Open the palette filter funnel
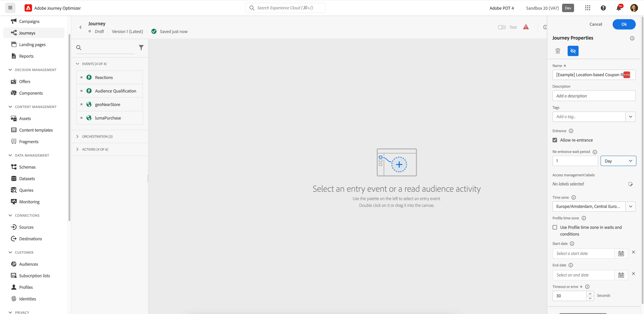Image resolution: width=644 pixels, height=314 pixels. (x=141, y=48)
